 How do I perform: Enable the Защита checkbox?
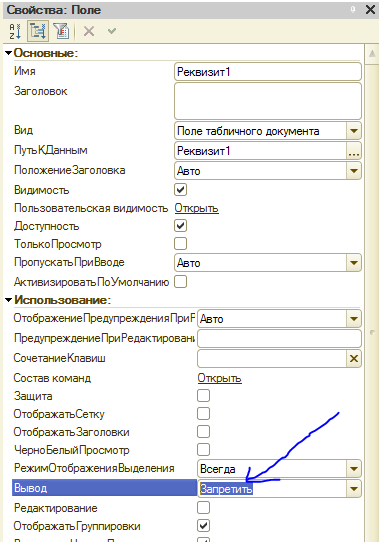pos(203,396)
